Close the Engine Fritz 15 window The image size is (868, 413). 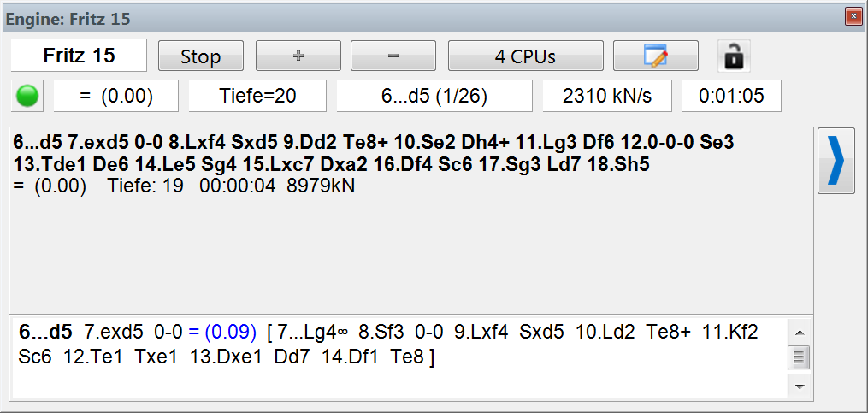click(x=853, y=16)
